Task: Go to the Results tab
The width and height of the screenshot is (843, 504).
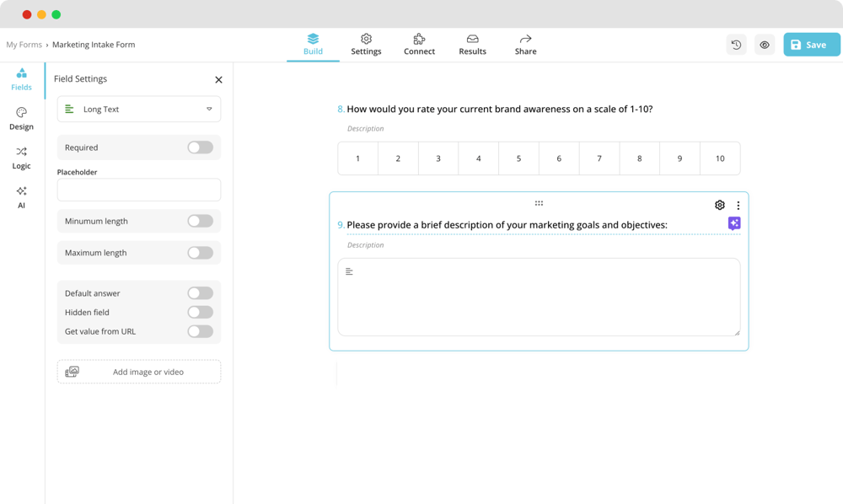Action: click(x=472, y=44)
